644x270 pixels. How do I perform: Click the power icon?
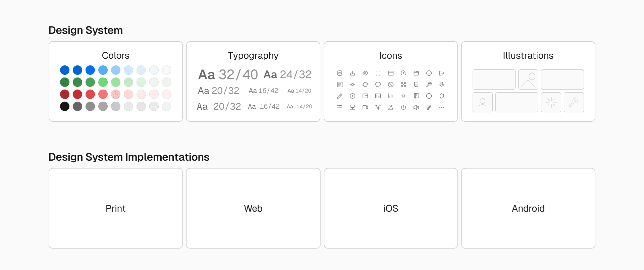coord(404,107)
